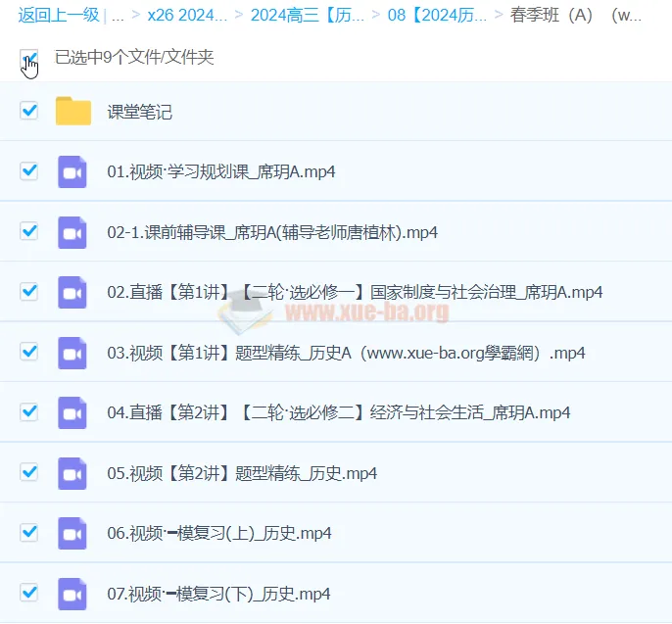Click video icon for 03.视频【第1讲】题型精练
Screen dimensions: 672x624
[72, 353]
